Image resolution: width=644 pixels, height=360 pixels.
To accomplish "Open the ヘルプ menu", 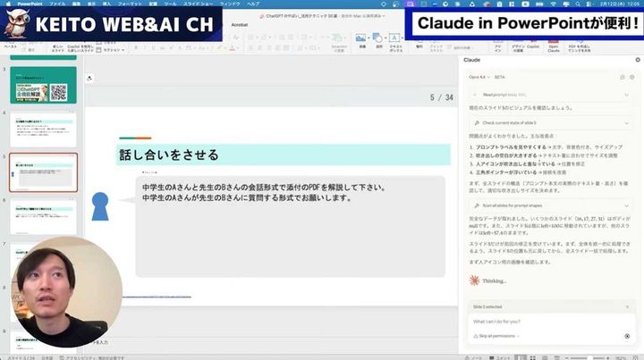I will (x=253, y=4).
